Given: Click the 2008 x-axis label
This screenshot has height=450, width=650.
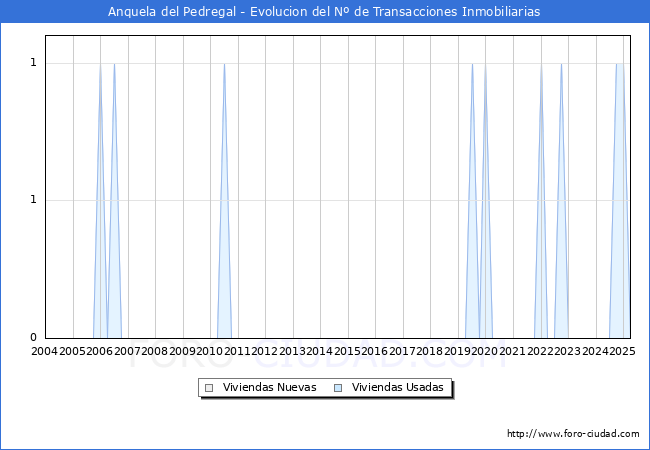Looking at the screenshot, I should [x=155, y=351].
